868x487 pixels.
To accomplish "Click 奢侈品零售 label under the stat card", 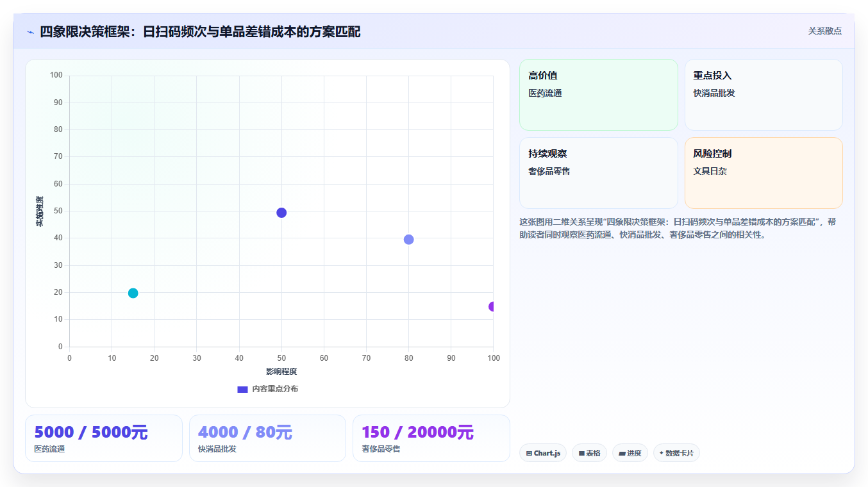I will (381, 449).
